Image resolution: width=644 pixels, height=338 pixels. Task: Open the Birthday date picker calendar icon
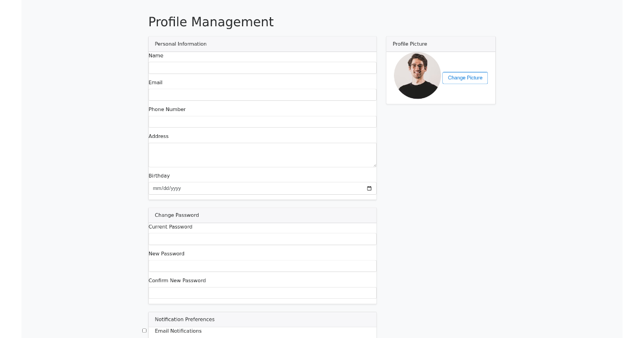tap(369, 188)
